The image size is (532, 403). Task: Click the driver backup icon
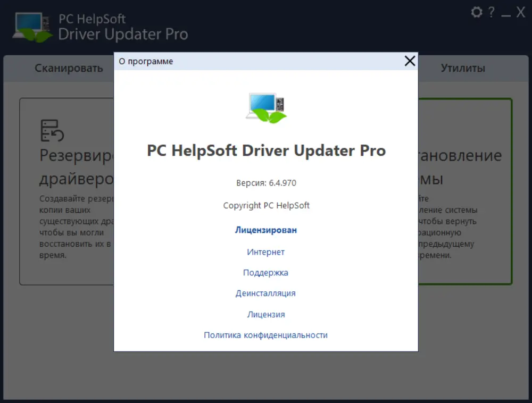click(52, 130)
